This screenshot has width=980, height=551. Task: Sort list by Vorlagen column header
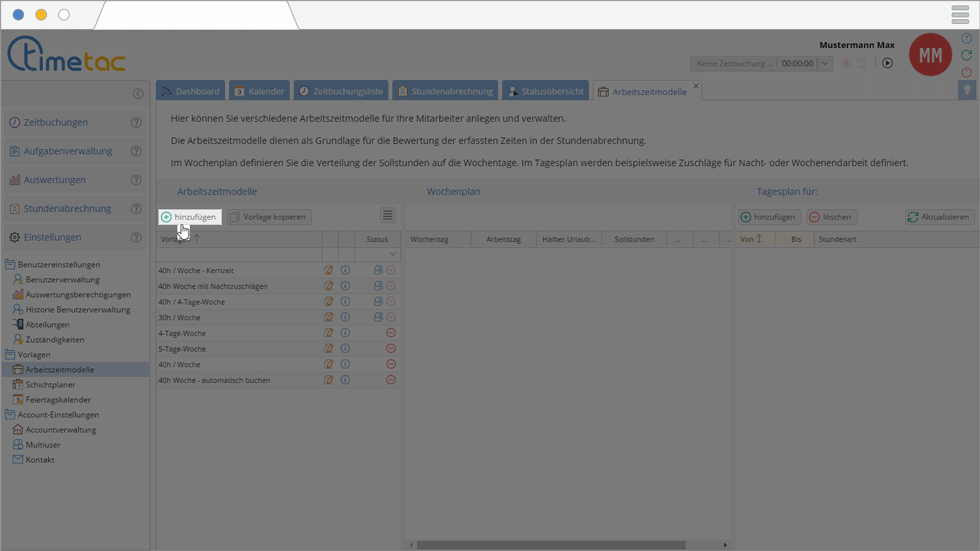(180, 239)
